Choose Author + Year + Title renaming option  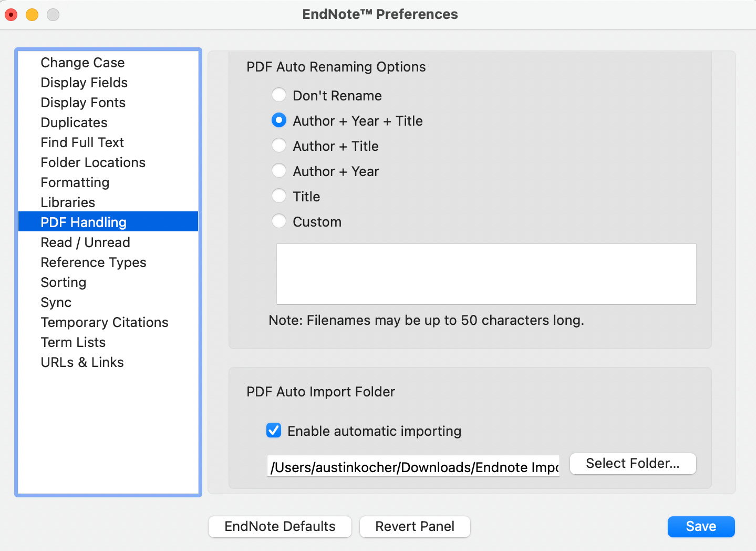279,120
